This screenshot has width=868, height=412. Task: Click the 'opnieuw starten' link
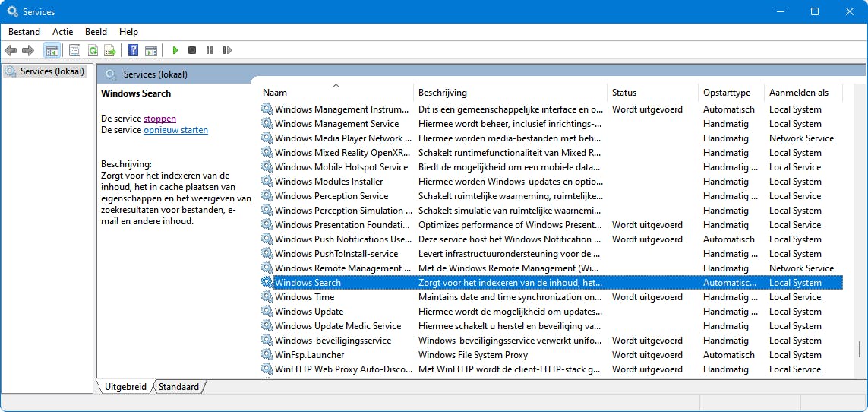point(175,130)
